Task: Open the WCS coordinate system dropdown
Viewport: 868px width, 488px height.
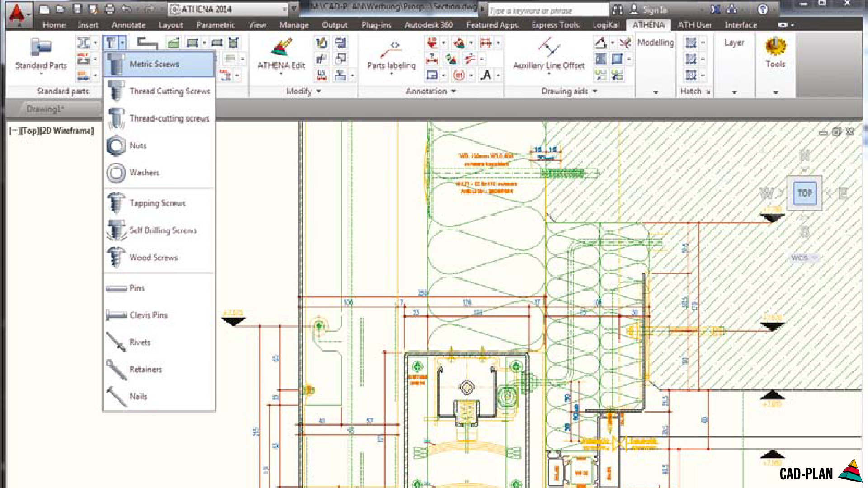Action: point(804,258)
